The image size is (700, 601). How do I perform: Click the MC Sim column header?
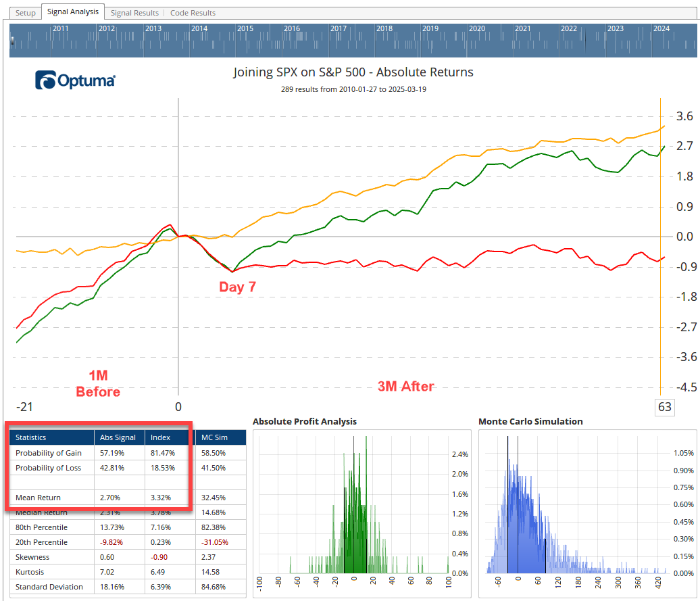pos(215,437)
